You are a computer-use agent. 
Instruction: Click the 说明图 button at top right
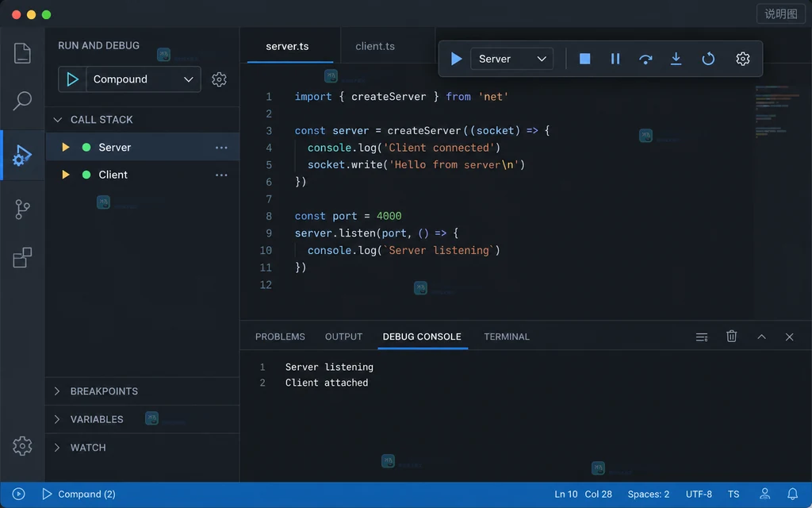point(781,14)
